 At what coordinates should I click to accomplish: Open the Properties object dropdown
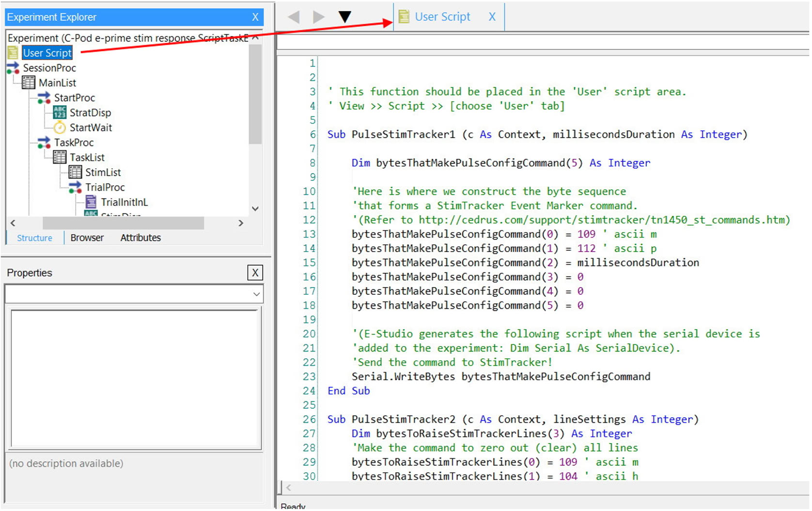tap(256, 294)
